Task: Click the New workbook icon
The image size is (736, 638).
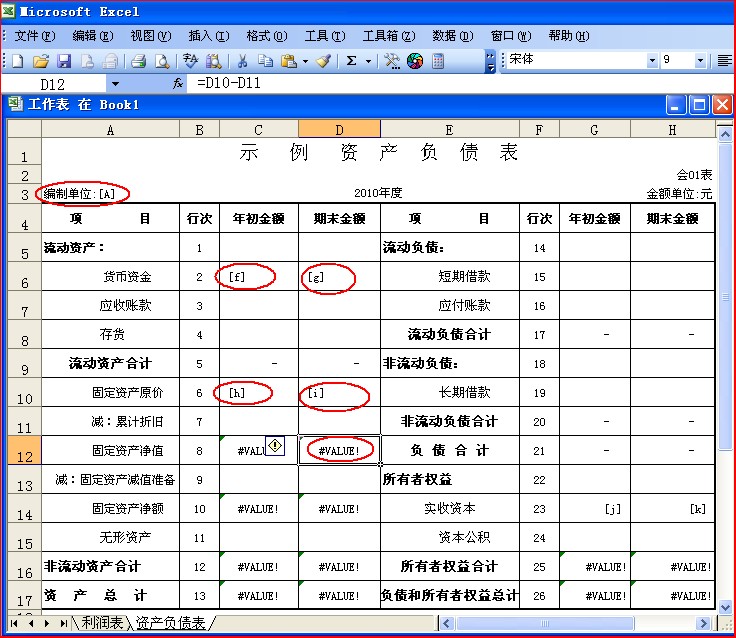Action: click(17, 61)
